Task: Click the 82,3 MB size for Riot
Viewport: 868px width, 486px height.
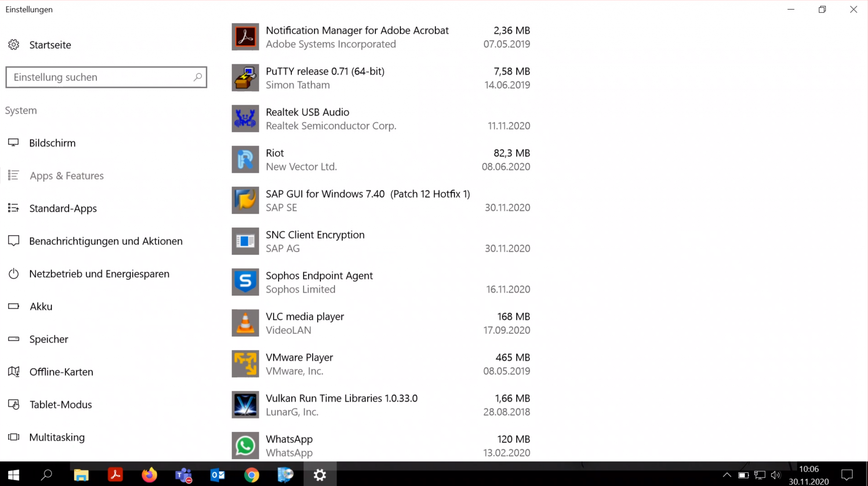Action: tap(512, 153)
